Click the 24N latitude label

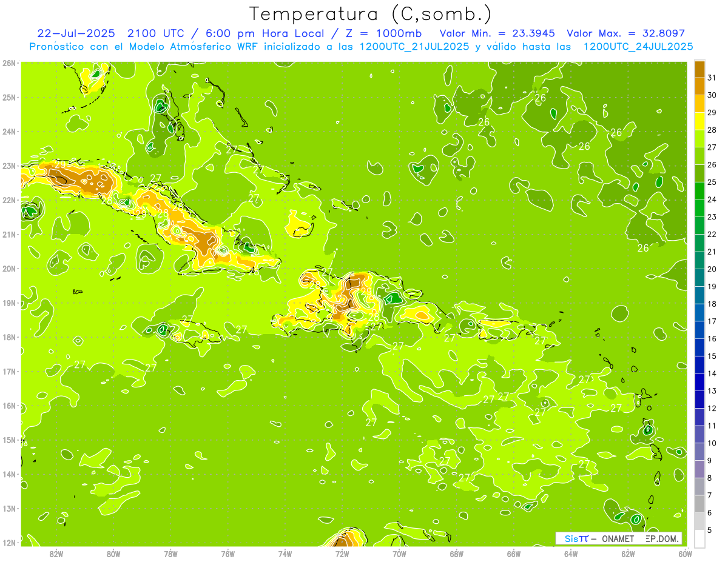click(9, 132)
